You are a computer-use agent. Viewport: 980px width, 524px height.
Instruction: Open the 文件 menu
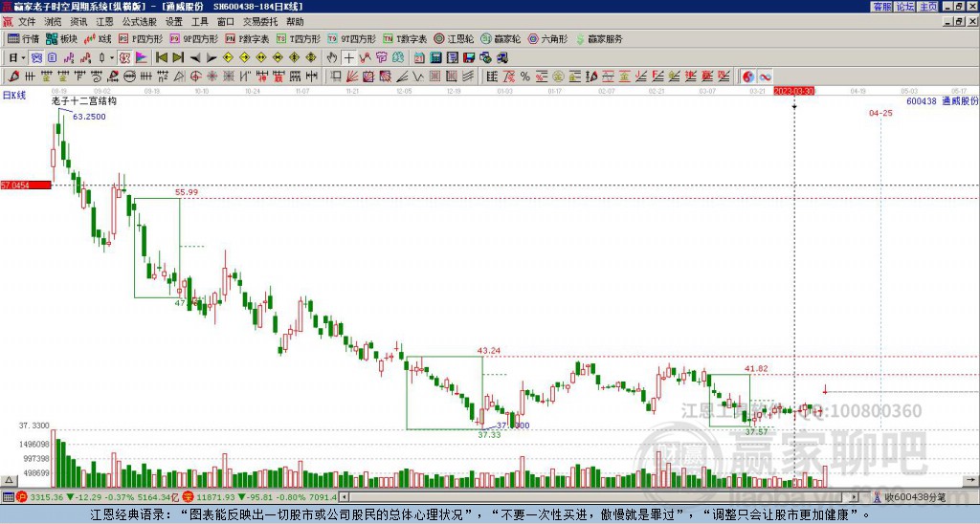pyautogui.click(x=27, y=22)
